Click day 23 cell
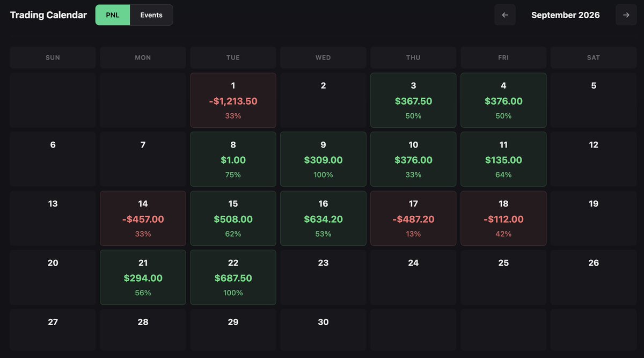This screenshot has width=644, height=358. [323, 277]
